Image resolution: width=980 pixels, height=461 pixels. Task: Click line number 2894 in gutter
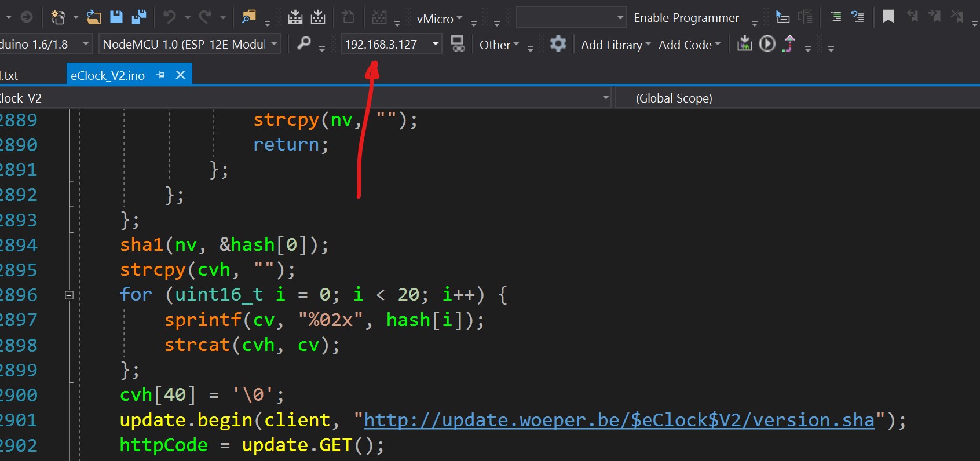(x=19, y=244)
